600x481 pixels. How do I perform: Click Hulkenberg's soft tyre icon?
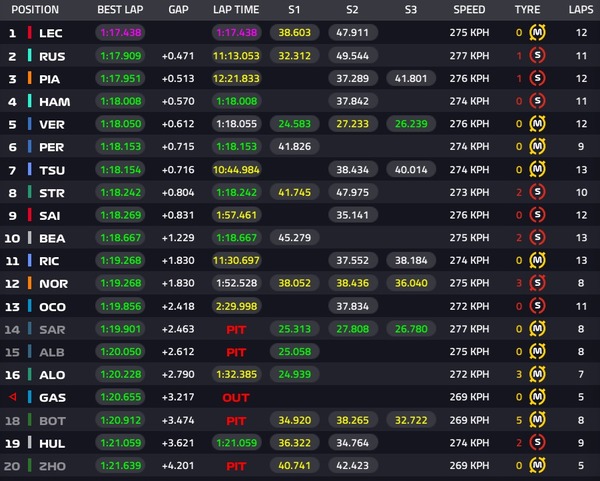pos(540,442)
